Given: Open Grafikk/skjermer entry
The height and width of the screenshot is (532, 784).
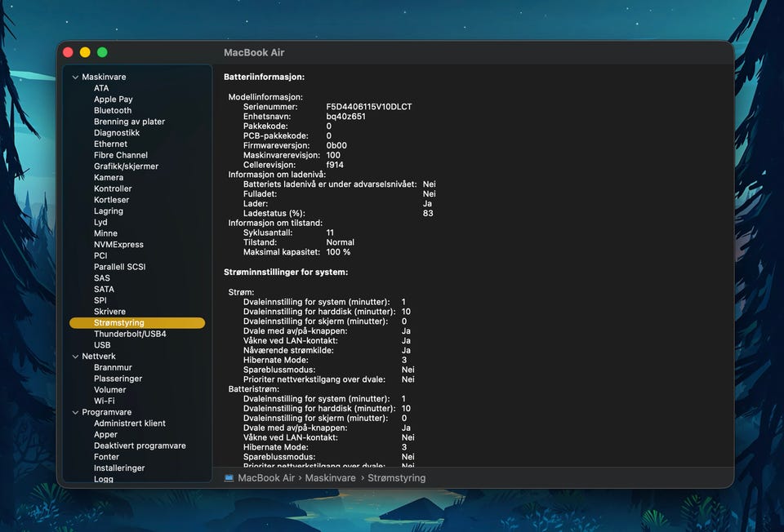Looking at the screenshot, I should (x=126, y=166).
